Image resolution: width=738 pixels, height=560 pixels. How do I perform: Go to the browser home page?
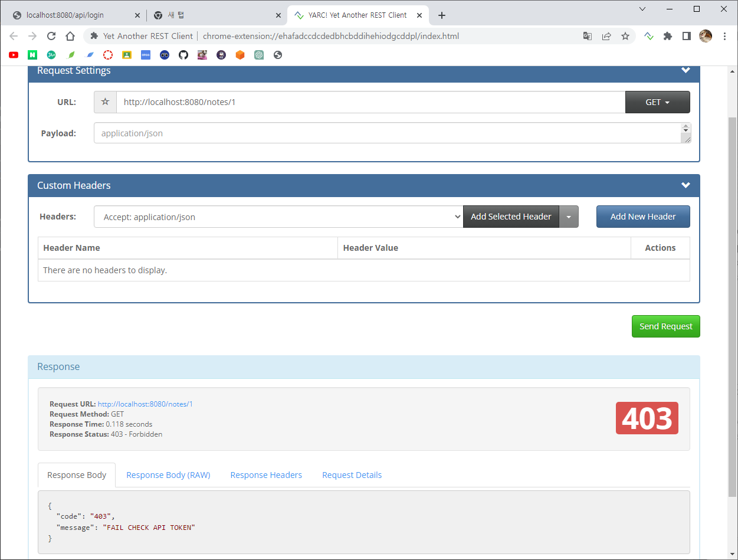coord(70,36)
